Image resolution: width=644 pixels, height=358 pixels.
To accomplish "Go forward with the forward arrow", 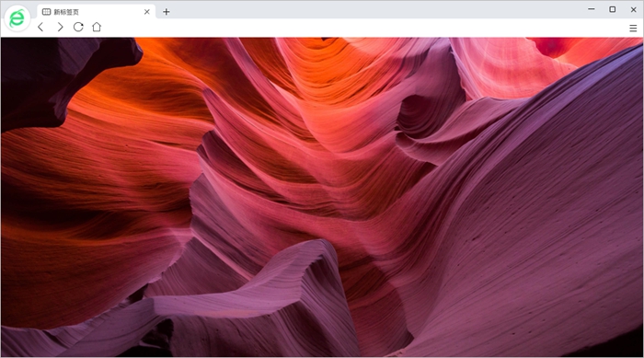I will click(x=60, y=27).
